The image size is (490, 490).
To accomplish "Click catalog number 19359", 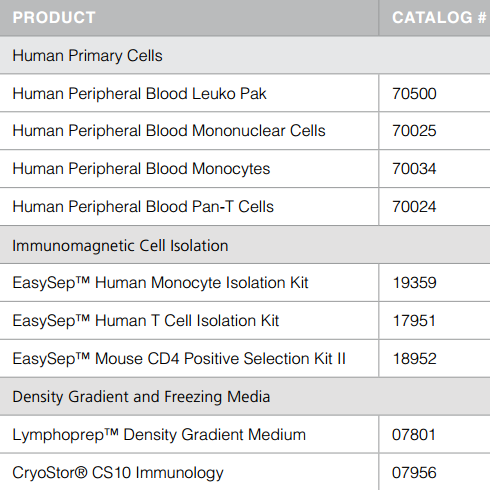I will [414, 283].
